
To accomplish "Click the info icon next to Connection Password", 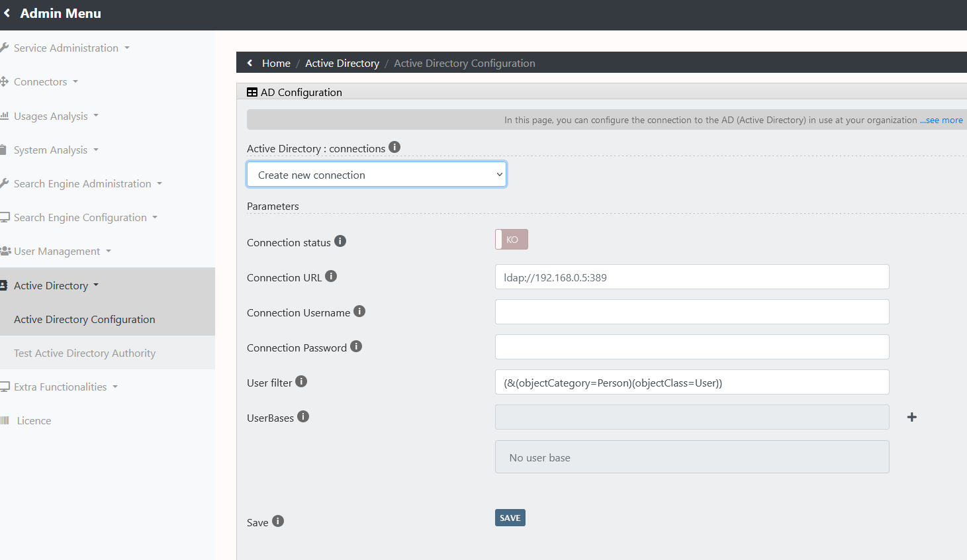I will click(x=356, y=347).
